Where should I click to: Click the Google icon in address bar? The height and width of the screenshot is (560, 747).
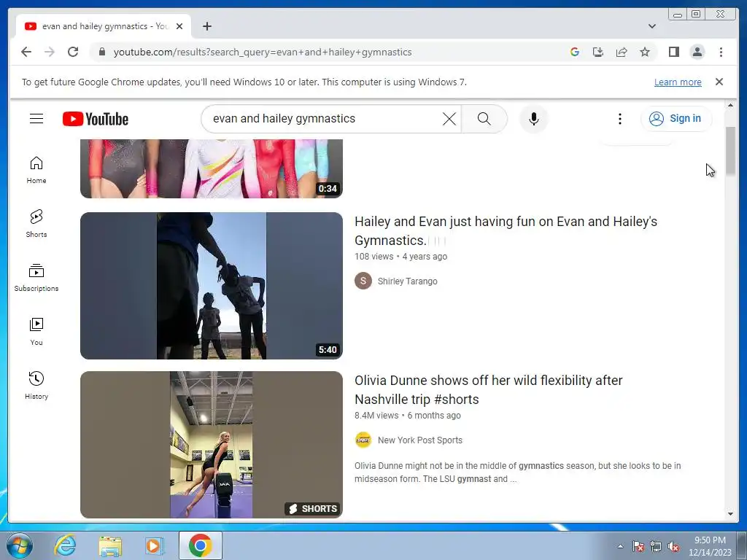(x=575, y=52)
